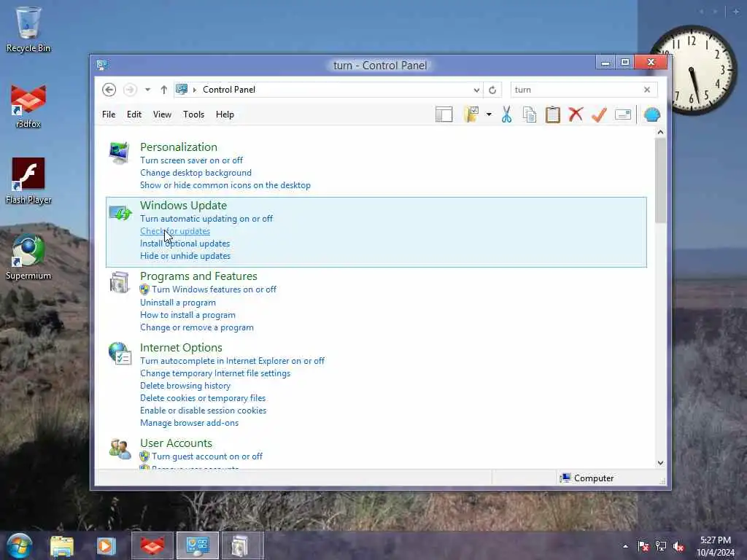Viewport: 747px width, 560px height.
Task: Click 'Turn screen saver on or off'
Action: point(192,160)
